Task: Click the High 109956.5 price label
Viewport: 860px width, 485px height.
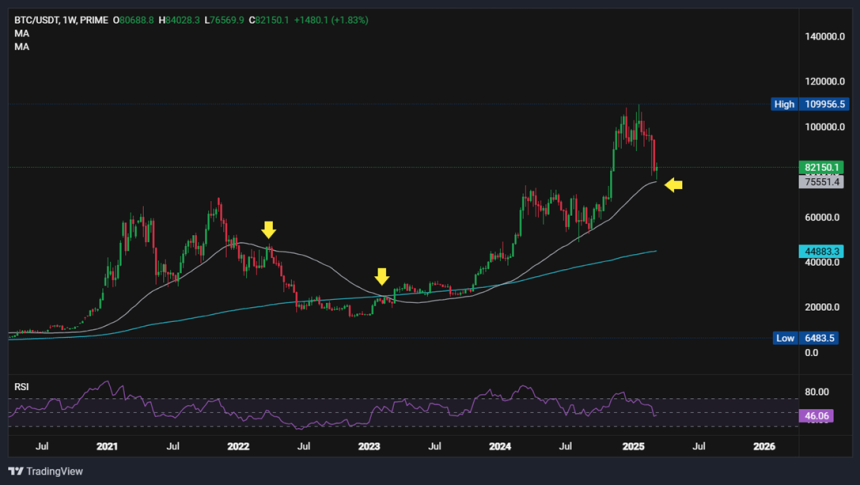Action: (x=810, y=104)
